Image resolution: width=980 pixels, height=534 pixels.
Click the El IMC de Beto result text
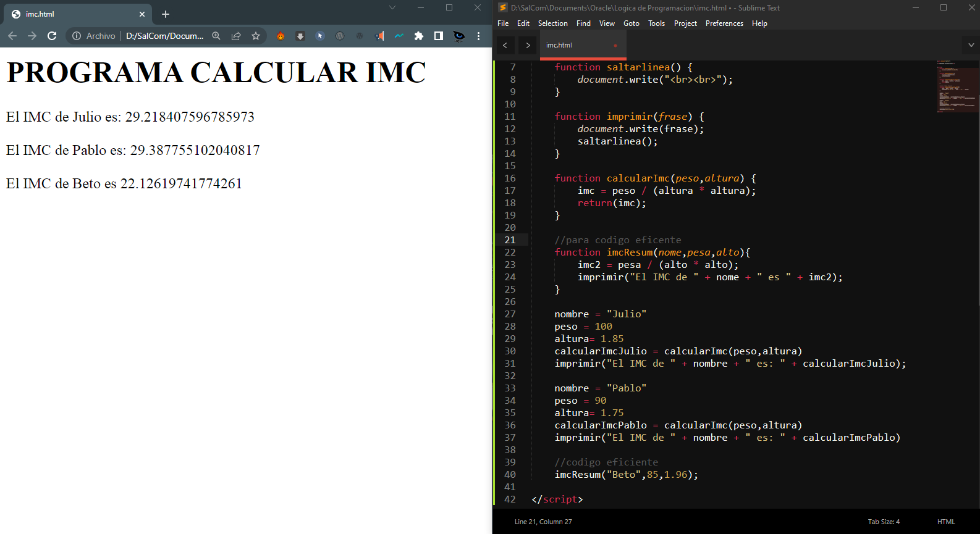pyautogui.click(x=124, y=183)
